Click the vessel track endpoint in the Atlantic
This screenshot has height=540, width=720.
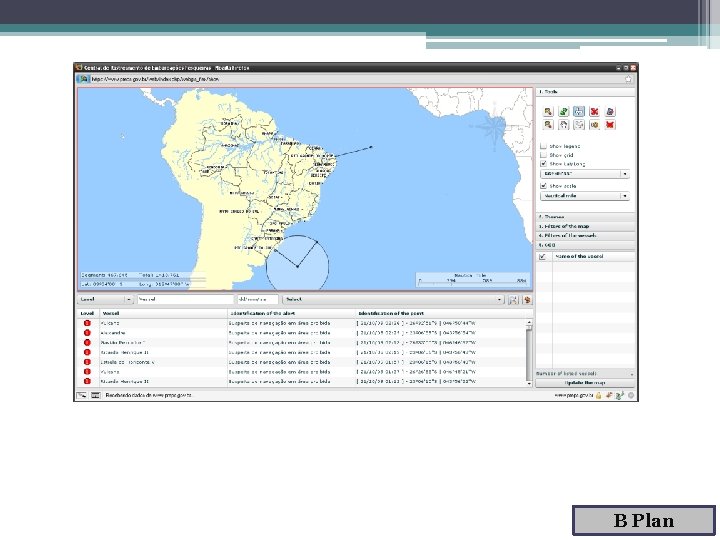[371, 147]
